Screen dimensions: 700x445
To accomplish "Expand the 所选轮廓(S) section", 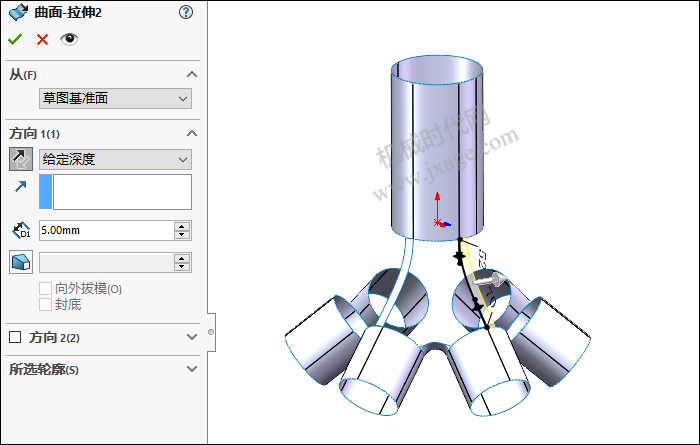I will pyautogui.click(x=192, y=369).
